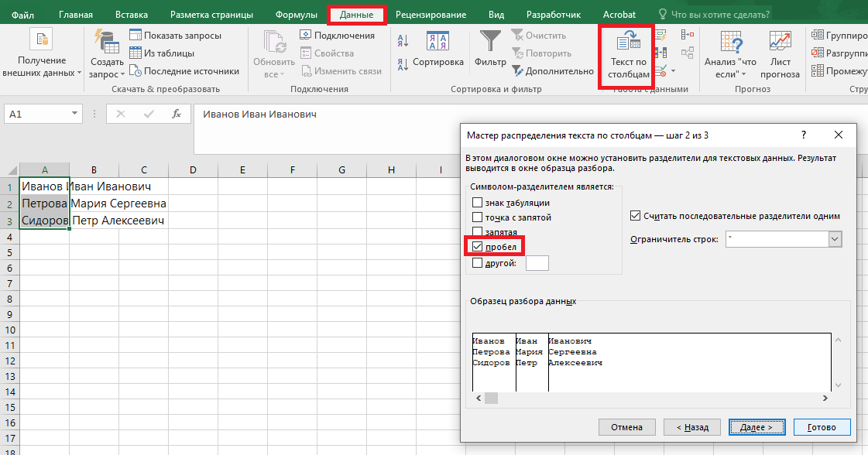Open the Рецензирование (Review) tab

(431, 15)
